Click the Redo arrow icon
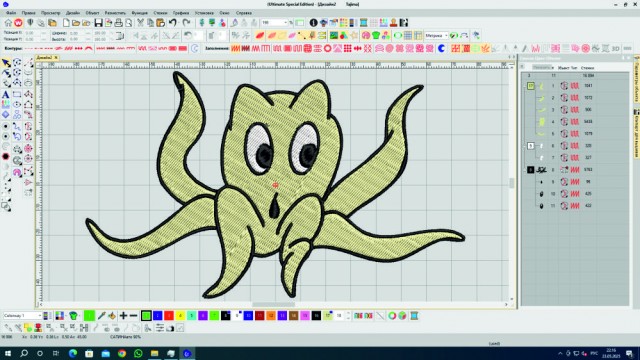 pos(187,23)
